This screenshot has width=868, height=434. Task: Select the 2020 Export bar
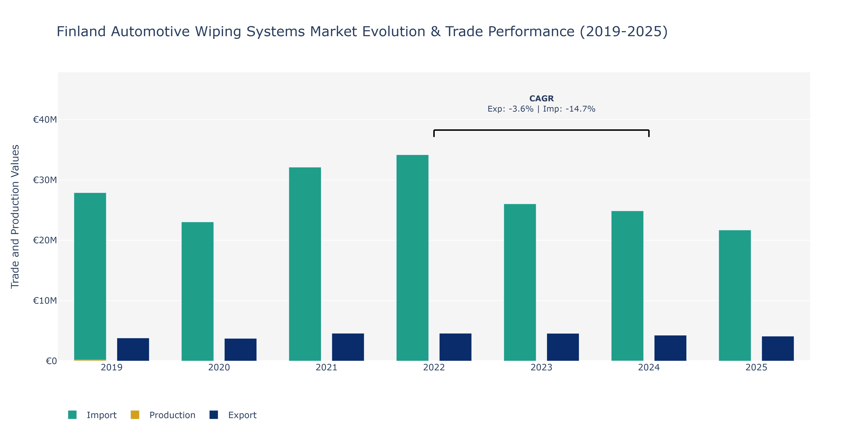pyautogui.click(x=241, y=350)
